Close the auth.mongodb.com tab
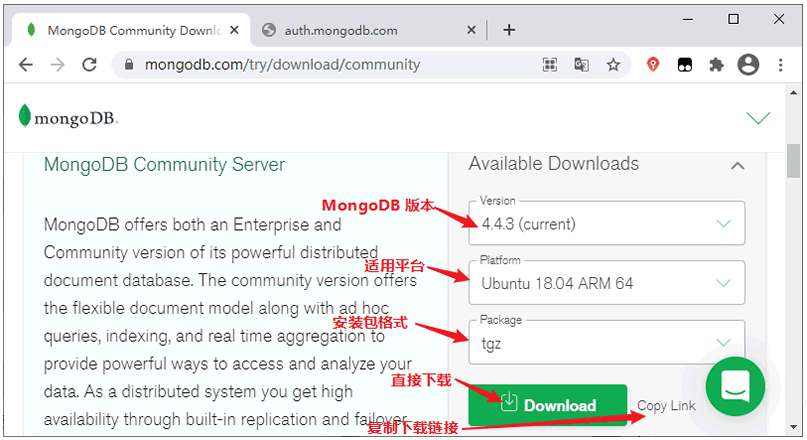Screen dimensions: 807x440 click(471, 30)
